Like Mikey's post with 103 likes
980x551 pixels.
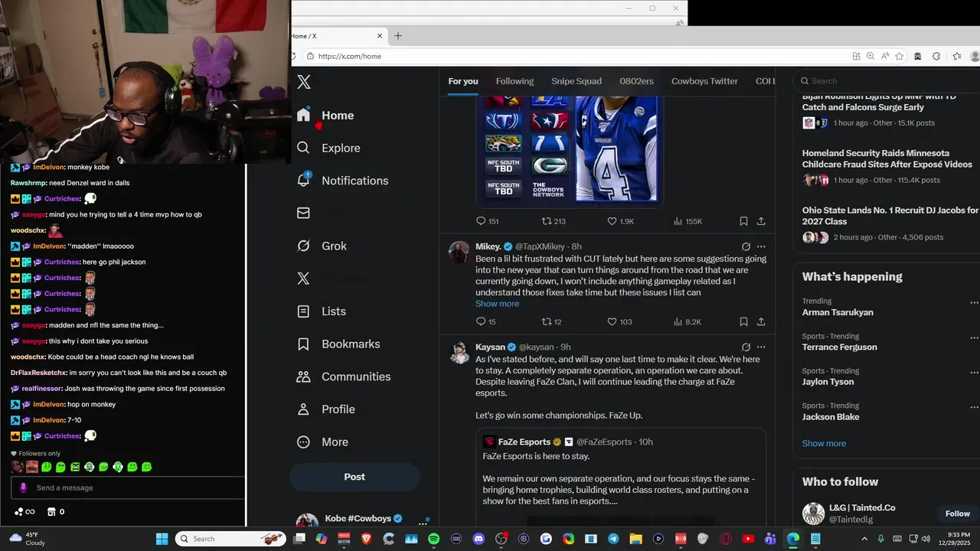(x=619, y=322)
